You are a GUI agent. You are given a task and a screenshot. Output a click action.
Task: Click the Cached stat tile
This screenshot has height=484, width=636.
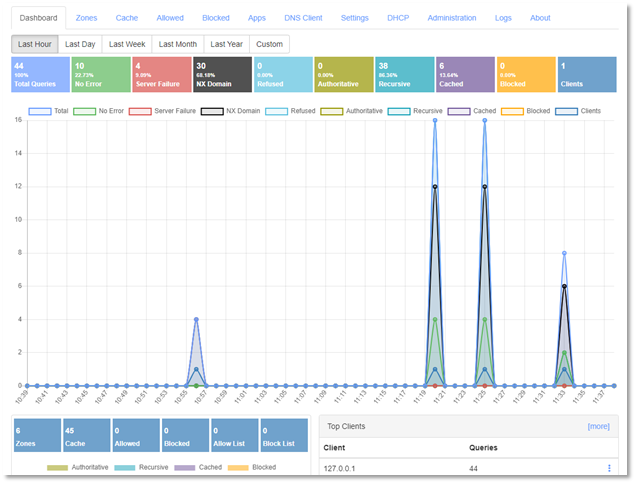coord(465,75)
